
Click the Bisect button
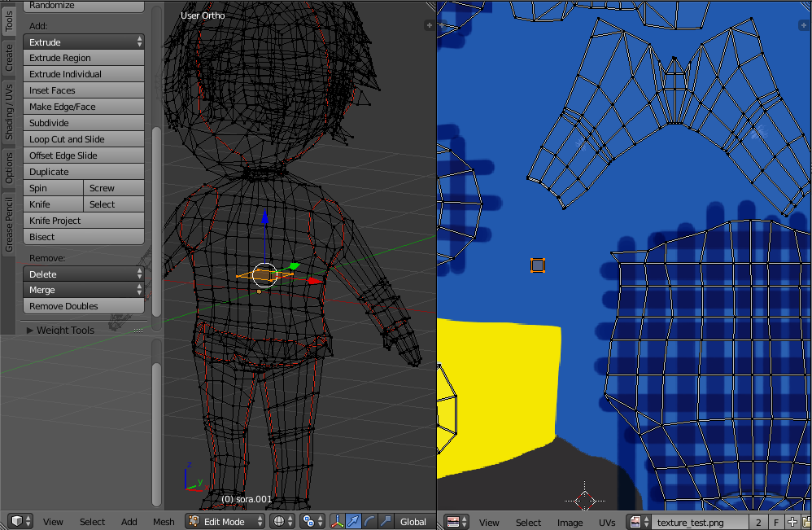pos(84,237)
